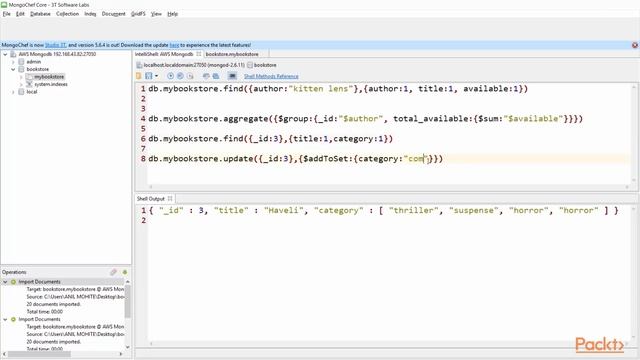This screenshot has height=360, width=640.
Task: Click the localhost server connection label
Action: click(x=194, y=65)
